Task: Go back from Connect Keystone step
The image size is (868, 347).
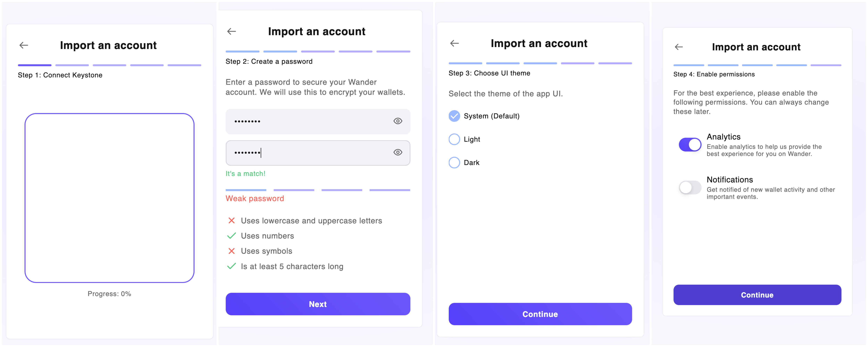Action: pyautogui.click(x=24, y=45)
